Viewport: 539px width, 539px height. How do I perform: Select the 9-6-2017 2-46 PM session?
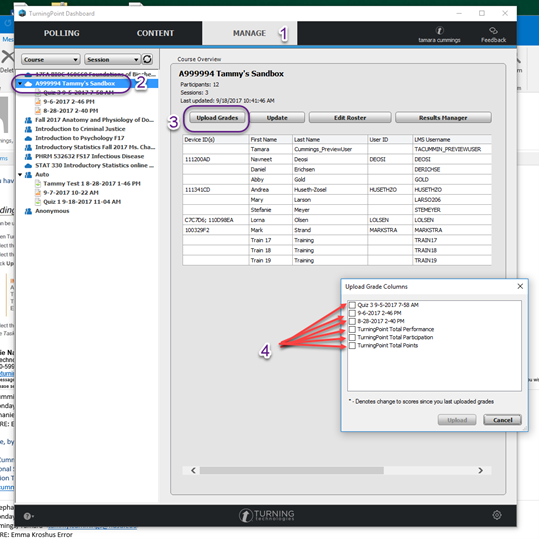(69, 102)
